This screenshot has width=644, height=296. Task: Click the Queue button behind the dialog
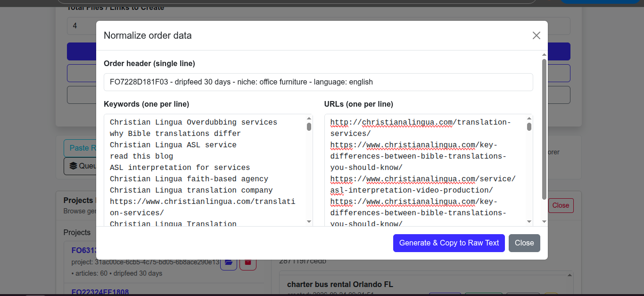81,166
